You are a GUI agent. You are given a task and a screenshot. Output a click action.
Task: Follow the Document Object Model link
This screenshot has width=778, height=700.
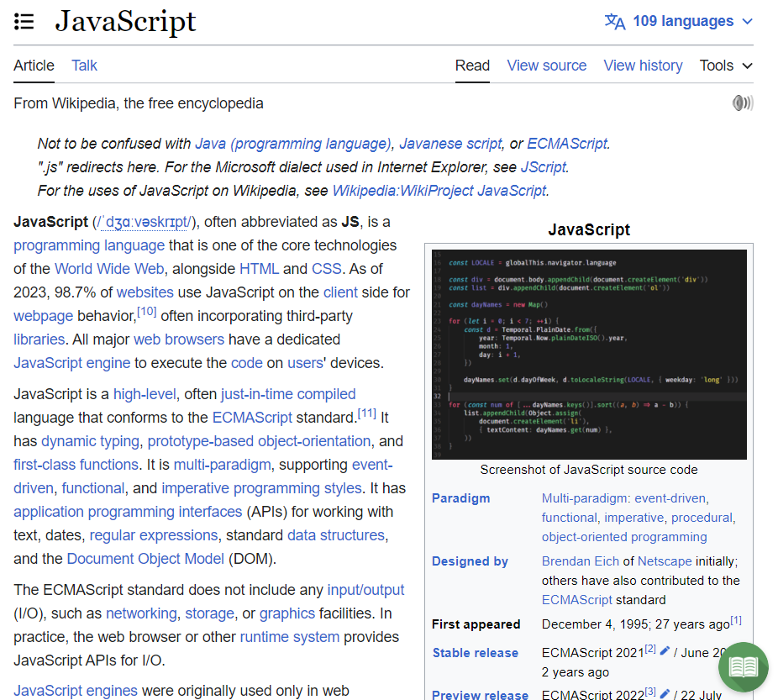(x=145, y=559)
